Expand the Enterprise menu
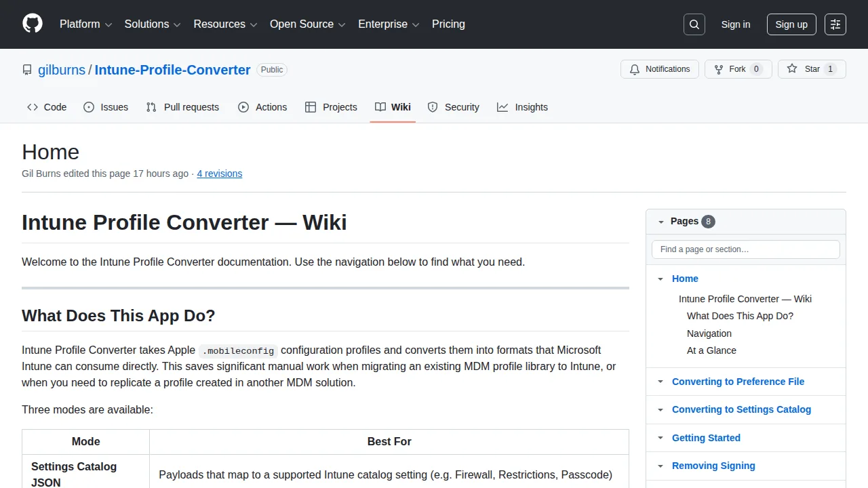The height and width of the screenshot is (488, 868). point(389,24)
